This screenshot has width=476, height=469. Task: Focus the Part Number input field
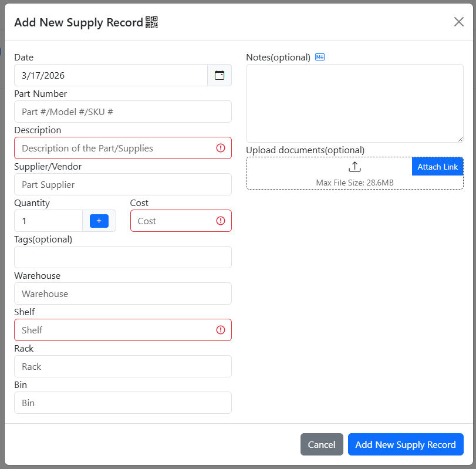pyautogui.click(x=123, y=112)
